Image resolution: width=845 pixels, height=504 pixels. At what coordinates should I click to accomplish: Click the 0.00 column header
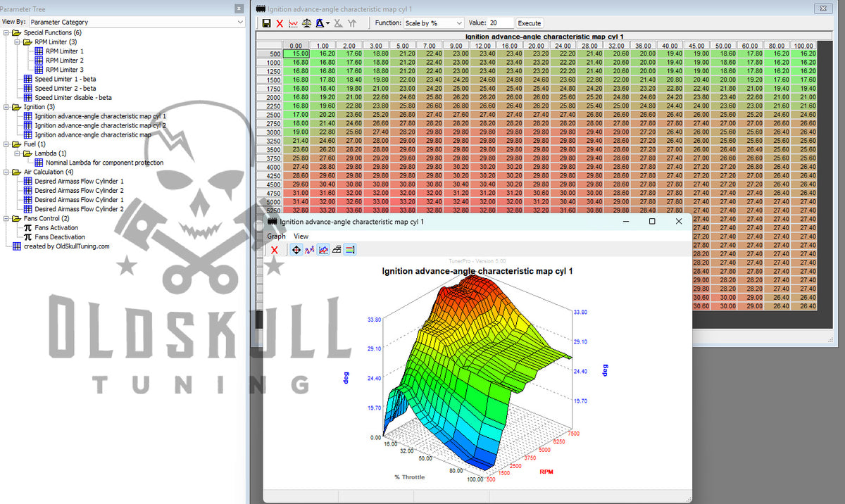click(296, 46)
